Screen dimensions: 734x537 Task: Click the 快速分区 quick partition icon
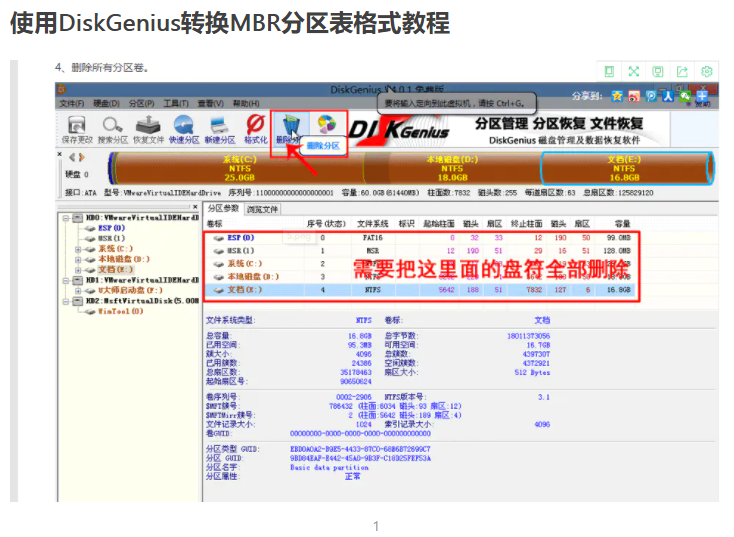184,125
